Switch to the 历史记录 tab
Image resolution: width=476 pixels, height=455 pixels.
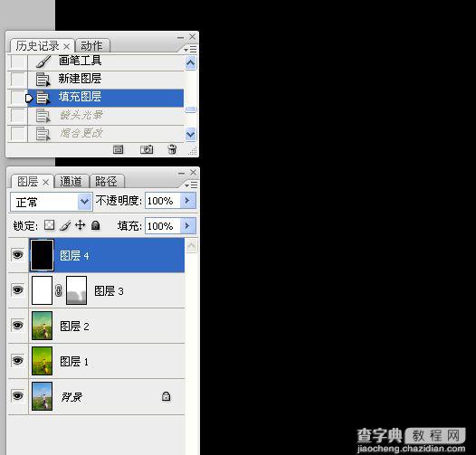click(37, 46)
